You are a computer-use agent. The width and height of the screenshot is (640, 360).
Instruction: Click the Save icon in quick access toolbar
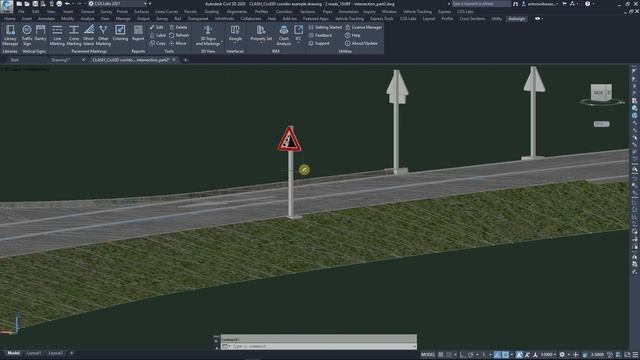tap(35, 4)
